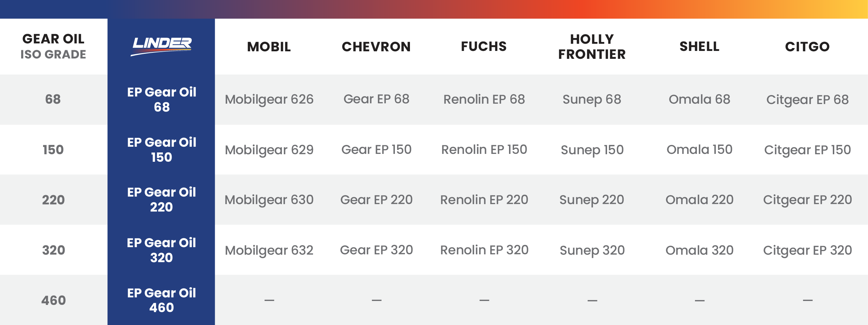Click the CITGO column header

tap(807, 47)
